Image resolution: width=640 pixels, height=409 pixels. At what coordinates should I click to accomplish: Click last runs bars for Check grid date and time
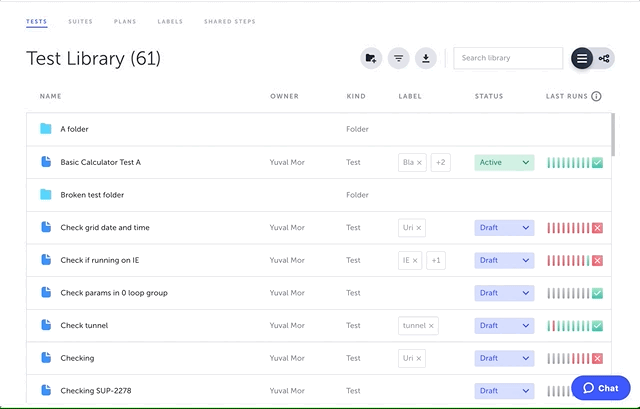(x=569, y=228)
